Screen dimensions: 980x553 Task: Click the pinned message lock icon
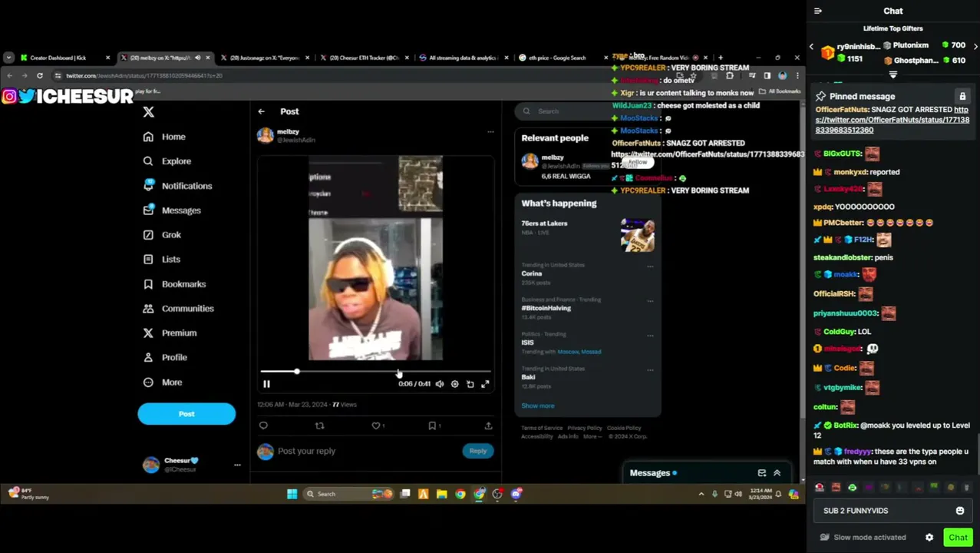tap(962, 97)
